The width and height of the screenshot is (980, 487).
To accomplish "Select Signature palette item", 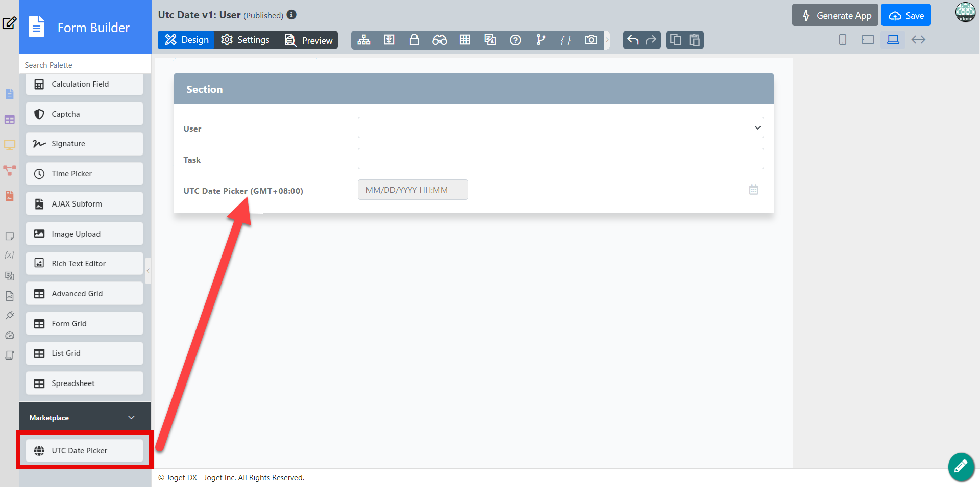I will (x=84, y=144).
